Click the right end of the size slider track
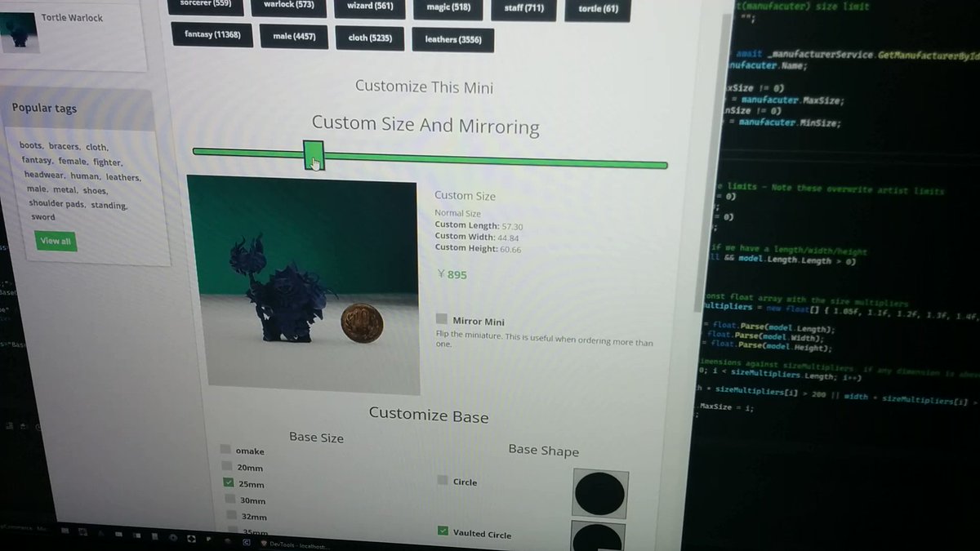Image resolution: width=980 pixels, height=551 pixels. point(663,165)
